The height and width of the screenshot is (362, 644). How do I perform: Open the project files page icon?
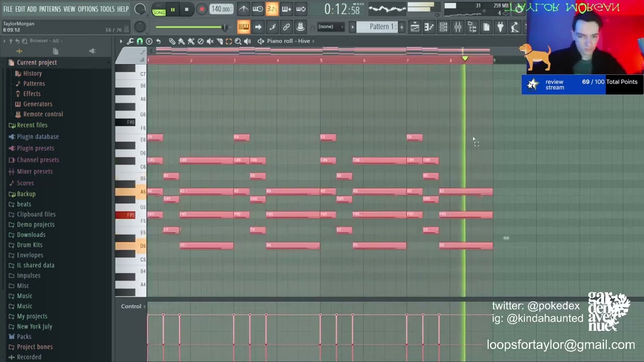[x=487, y=27]
